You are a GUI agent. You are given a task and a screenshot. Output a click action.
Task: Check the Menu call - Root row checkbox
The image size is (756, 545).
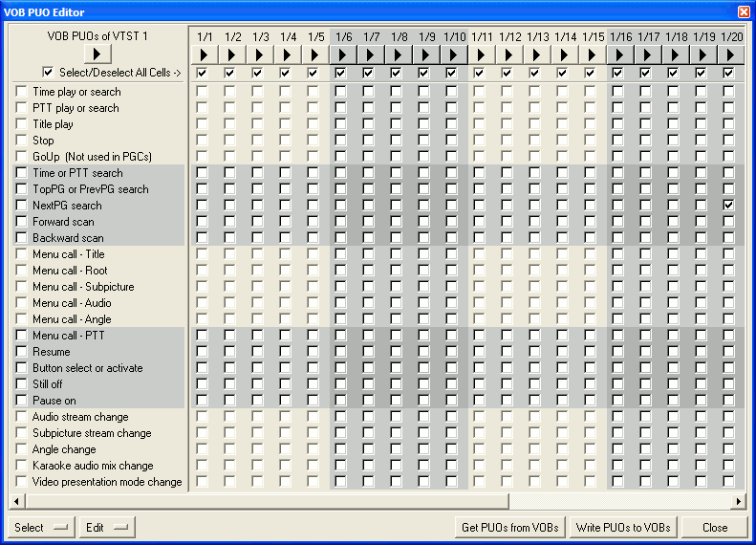click(21, 271)
